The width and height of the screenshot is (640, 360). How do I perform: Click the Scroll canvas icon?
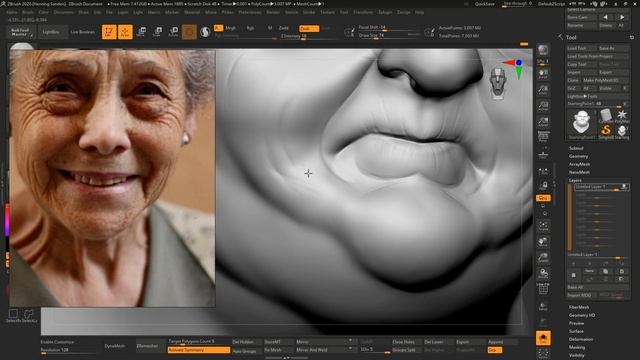coord(543,74)
